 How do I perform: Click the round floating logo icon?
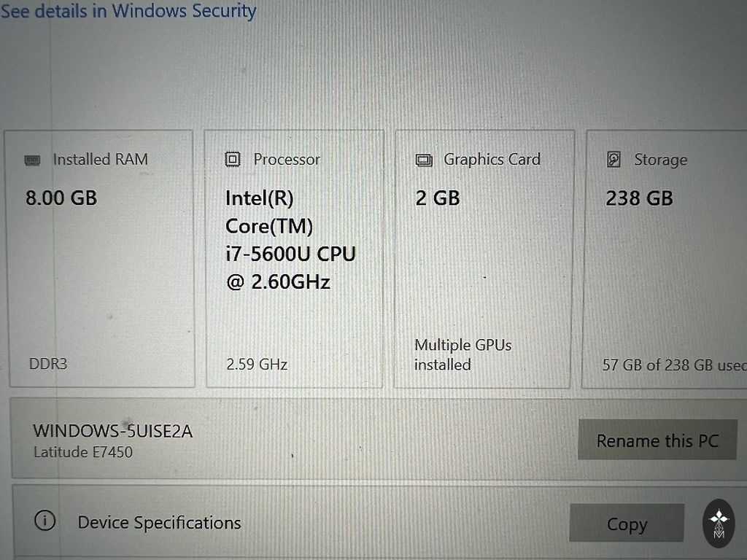(719, 523)
